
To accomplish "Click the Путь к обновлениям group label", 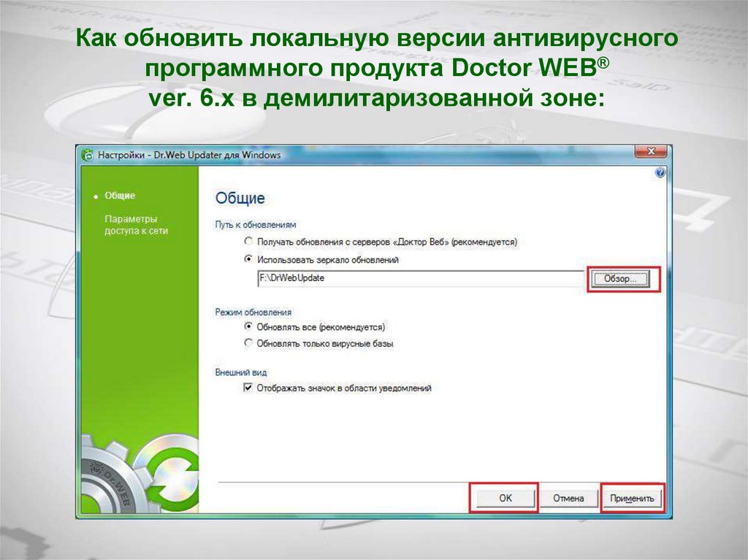I will coord(255,225).
